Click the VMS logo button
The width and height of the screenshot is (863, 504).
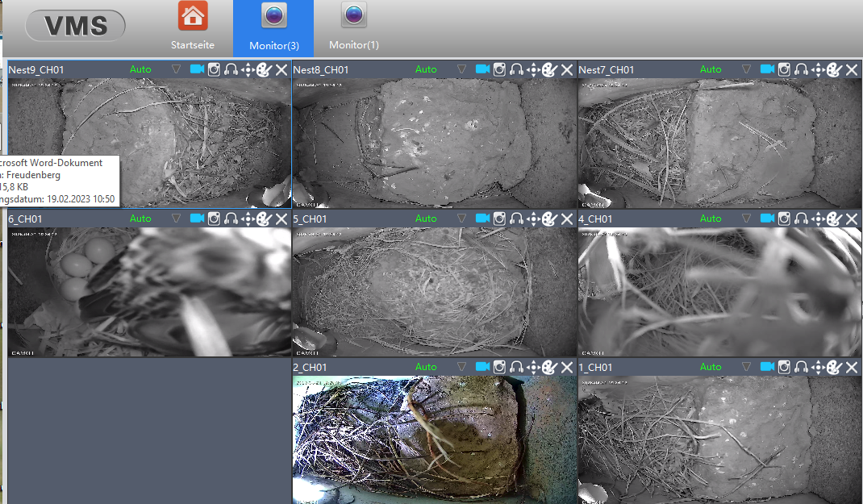pos(76,26)
